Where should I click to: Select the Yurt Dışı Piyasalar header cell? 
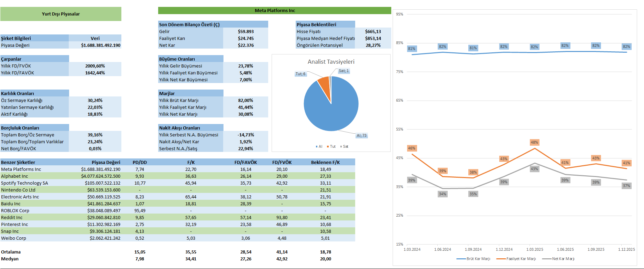[x=61, y=14]
